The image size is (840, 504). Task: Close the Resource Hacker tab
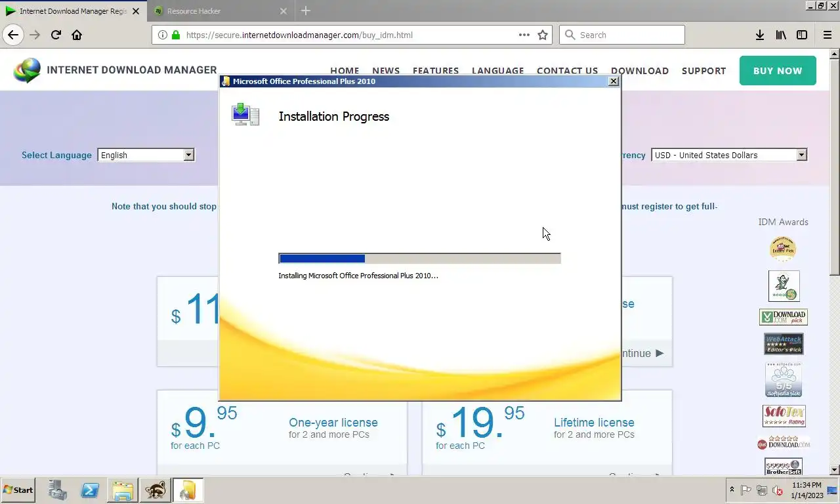click(x=283, y=11)
